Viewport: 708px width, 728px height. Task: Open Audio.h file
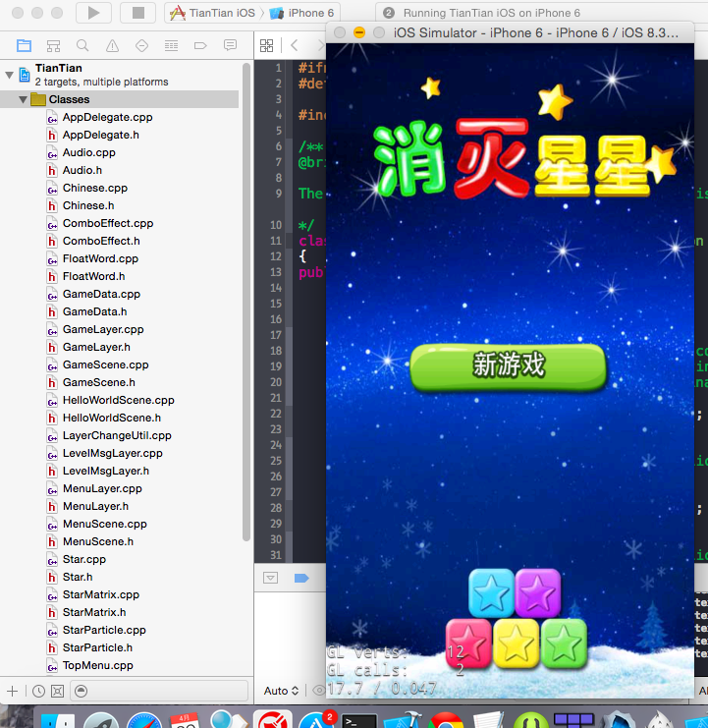click(82, 170)
